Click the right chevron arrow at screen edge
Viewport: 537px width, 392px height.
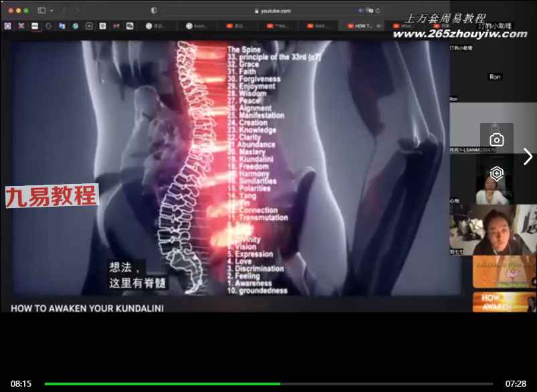(x=528, y=157)
